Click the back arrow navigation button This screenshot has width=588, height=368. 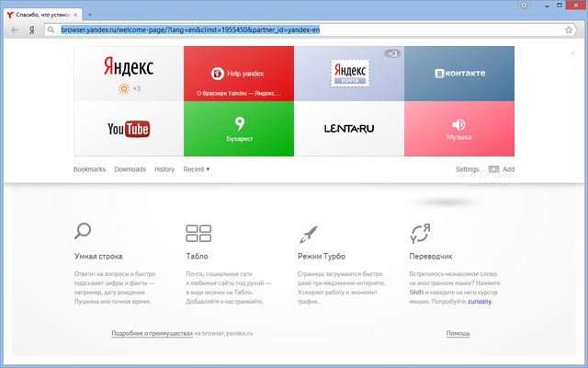(15, 30)
